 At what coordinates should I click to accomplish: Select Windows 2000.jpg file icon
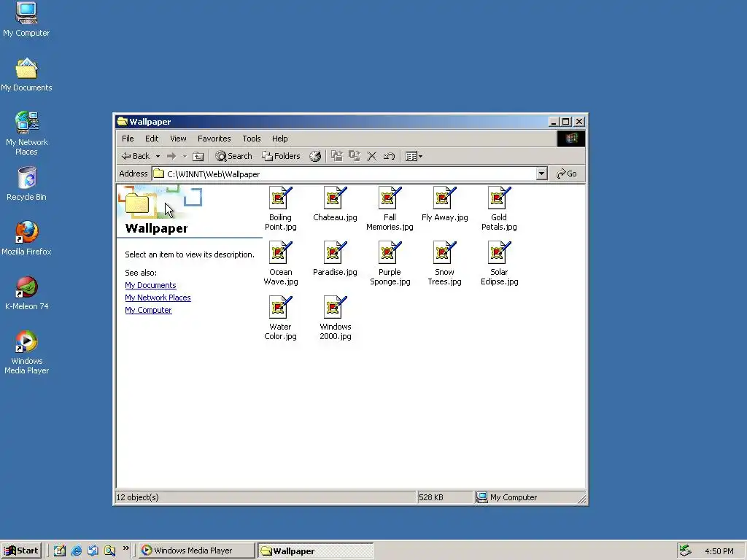[x=336, y=308]
